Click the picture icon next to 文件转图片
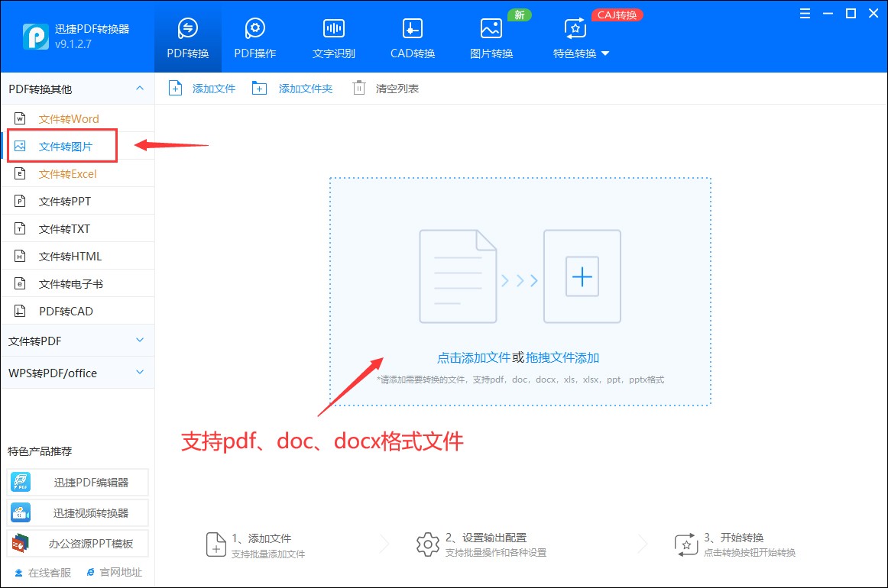 pos(20,146)
